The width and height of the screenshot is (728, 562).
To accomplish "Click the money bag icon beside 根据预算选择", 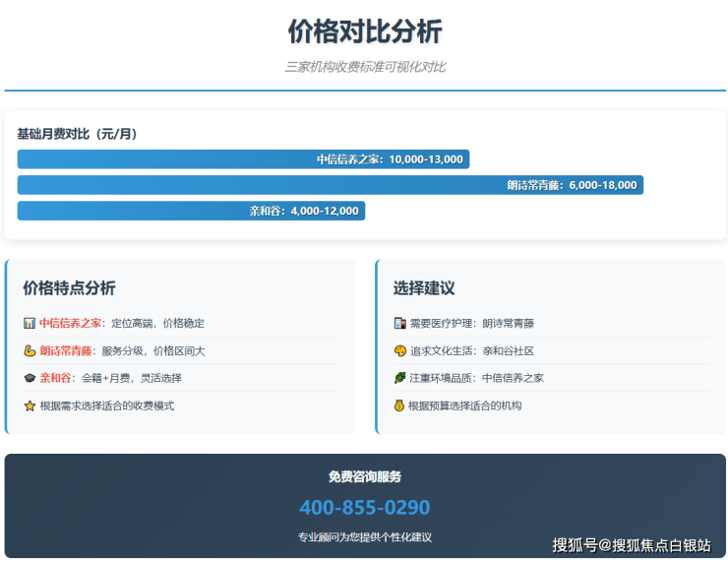I will click(x=399, y=406).
